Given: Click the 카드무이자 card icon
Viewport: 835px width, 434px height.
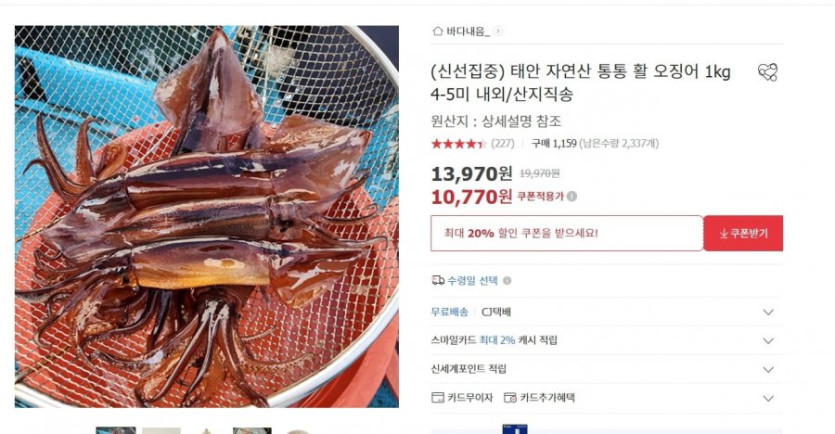Looking at the screenshot, I should click(x=438, y=397).
